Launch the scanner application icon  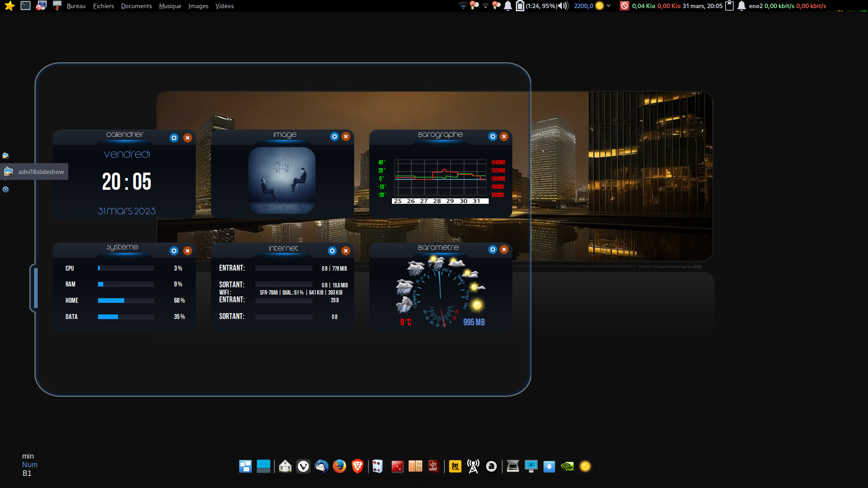[513, 466]
